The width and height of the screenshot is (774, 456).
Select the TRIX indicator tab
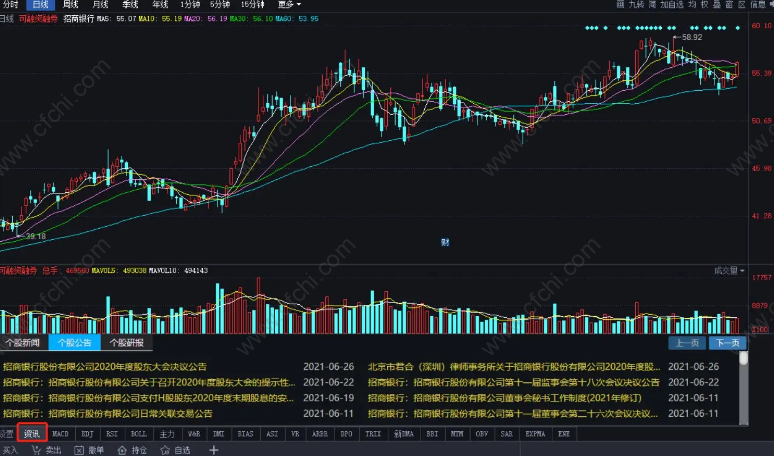[373, 434]
